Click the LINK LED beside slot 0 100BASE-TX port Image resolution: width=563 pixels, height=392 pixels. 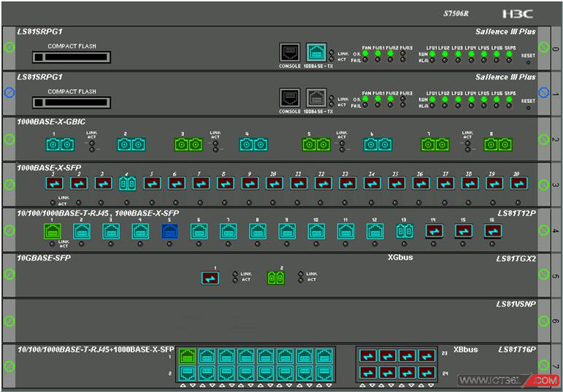(x=332, y=52)
